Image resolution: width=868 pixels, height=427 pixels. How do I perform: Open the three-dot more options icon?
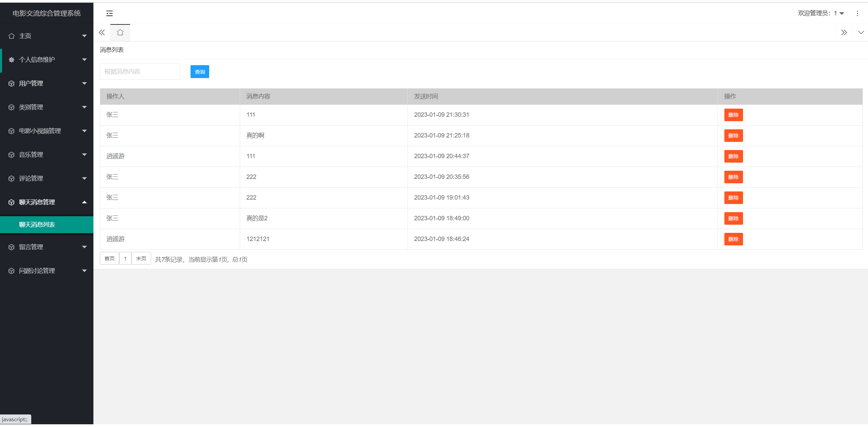pyautogui.click(x=857, y=13)
